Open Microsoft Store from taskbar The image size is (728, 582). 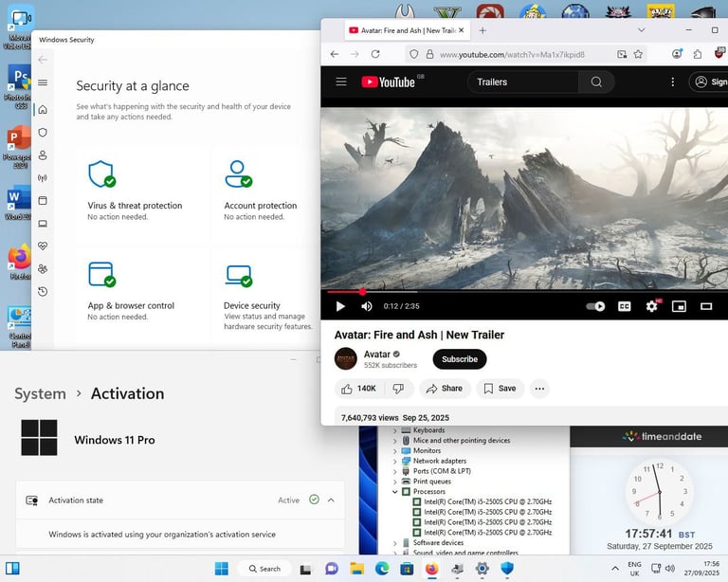(x=407, y=569)
